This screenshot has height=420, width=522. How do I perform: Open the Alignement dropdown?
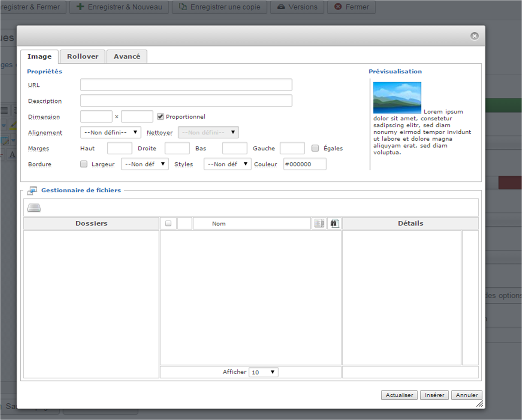[111, 133]
